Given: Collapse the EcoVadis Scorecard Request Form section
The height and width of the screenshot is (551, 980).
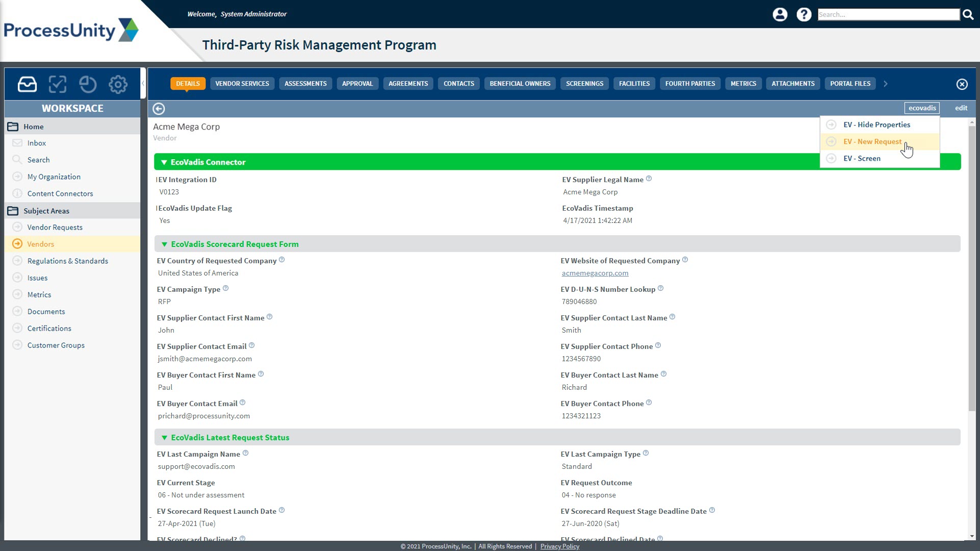Looking at the screenshot, I should click(164, 244).
